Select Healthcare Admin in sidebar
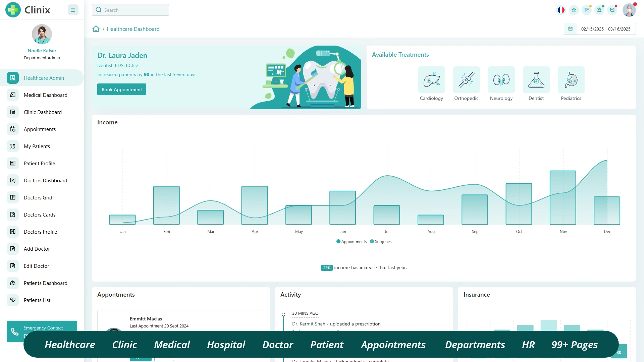The height and width of the screenshot is (362, 644). coord(42,78)
